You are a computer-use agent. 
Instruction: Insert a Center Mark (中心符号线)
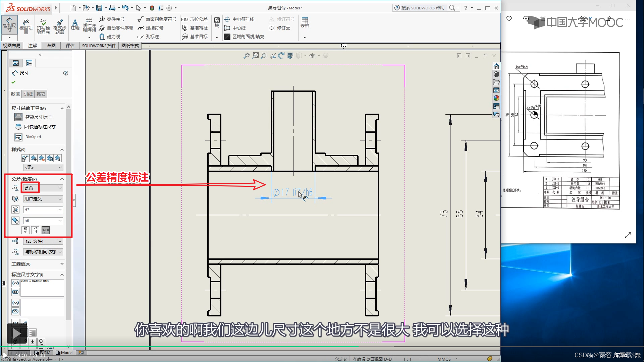pyautogui.click(x=239, y=19)
